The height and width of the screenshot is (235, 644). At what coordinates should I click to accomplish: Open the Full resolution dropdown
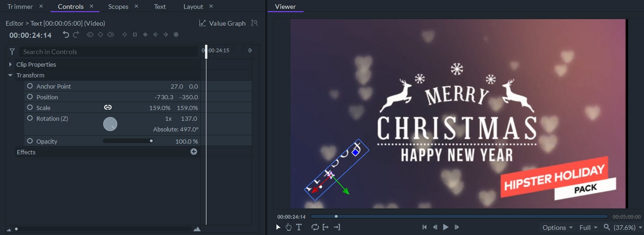588,228
